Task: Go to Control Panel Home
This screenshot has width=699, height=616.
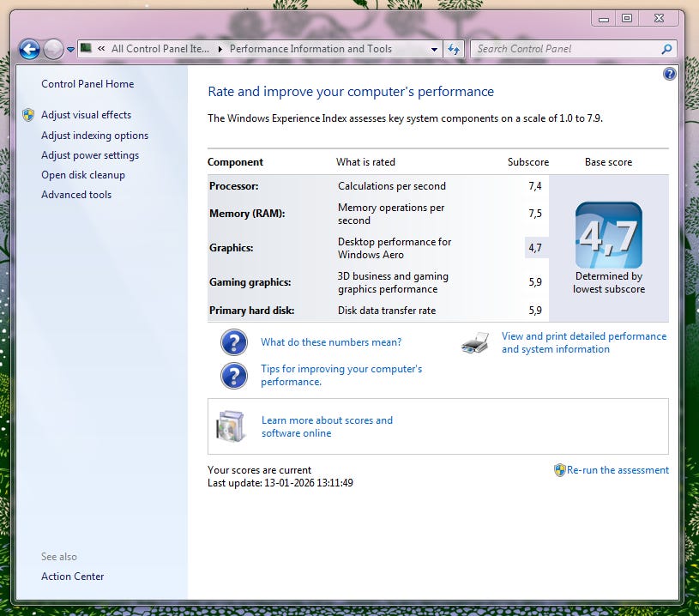Action: pos(87,84)
